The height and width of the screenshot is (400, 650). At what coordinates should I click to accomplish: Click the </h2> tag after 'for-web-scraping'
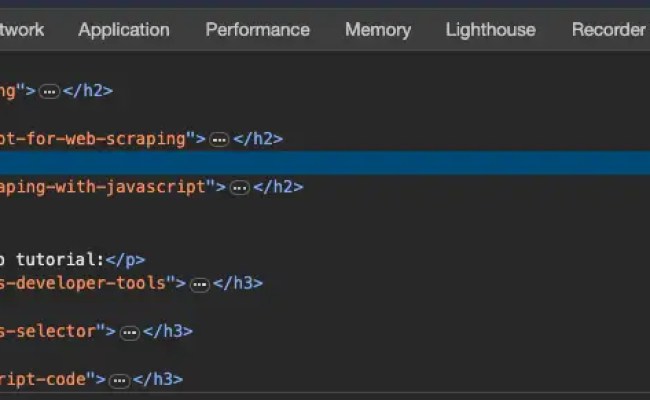coord(258,139)
